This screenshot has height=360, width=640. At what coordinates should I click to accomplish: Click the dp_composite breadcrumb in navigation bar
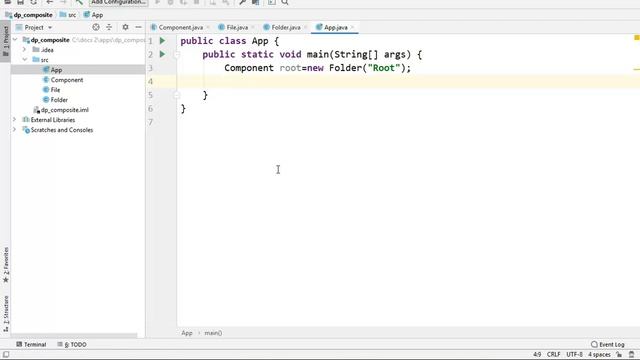click(x=29, y=15)
